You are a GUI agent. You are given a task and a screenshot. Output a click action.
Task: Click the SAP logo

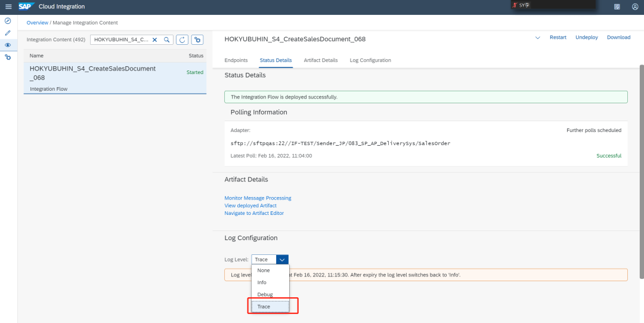click(26, 7)
